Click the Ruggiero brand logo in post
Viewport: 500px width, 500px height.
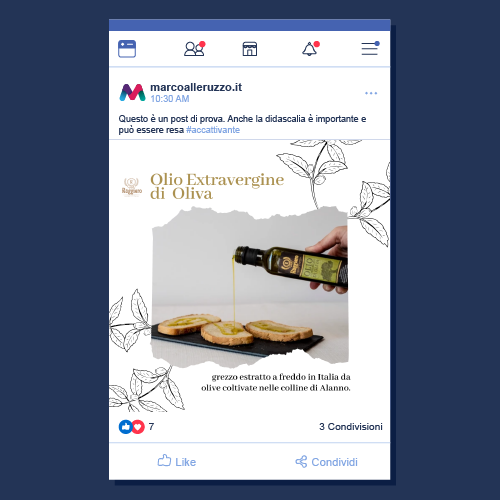(x=132, y=187)
